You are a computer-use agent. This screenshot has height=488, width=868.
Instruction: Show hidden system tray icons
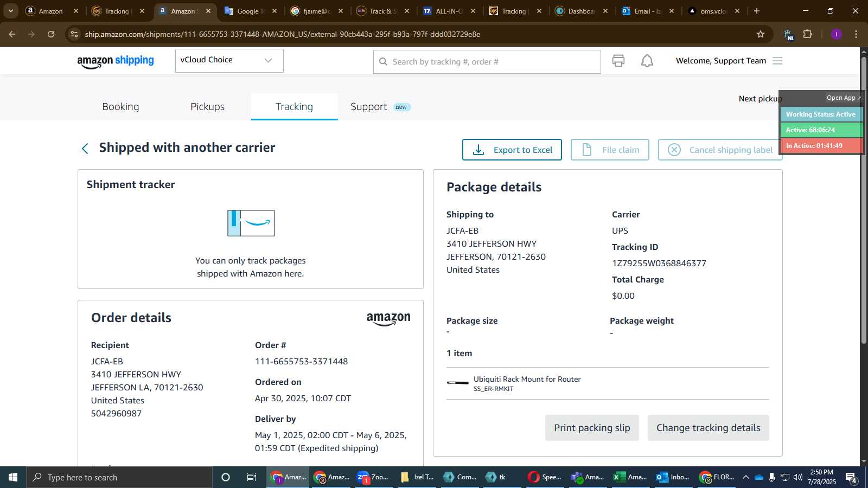pyautogui.click(x=746, y=477)
